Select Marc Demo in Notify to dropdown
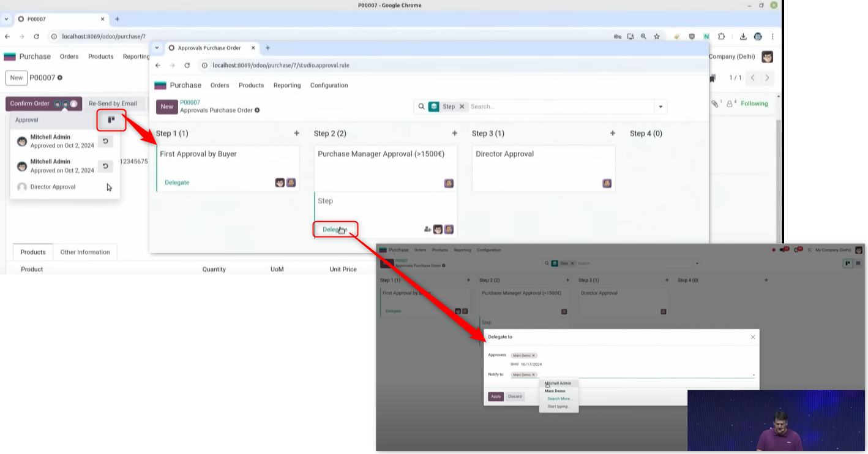 [x=555, y=391]
